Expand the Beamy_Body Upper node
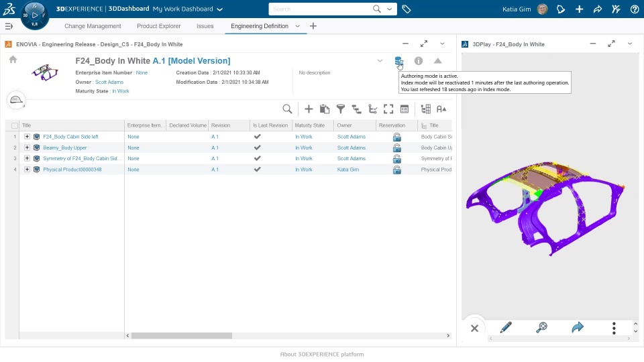Viewport: 644px width, 362px height. tap(27, 147)
